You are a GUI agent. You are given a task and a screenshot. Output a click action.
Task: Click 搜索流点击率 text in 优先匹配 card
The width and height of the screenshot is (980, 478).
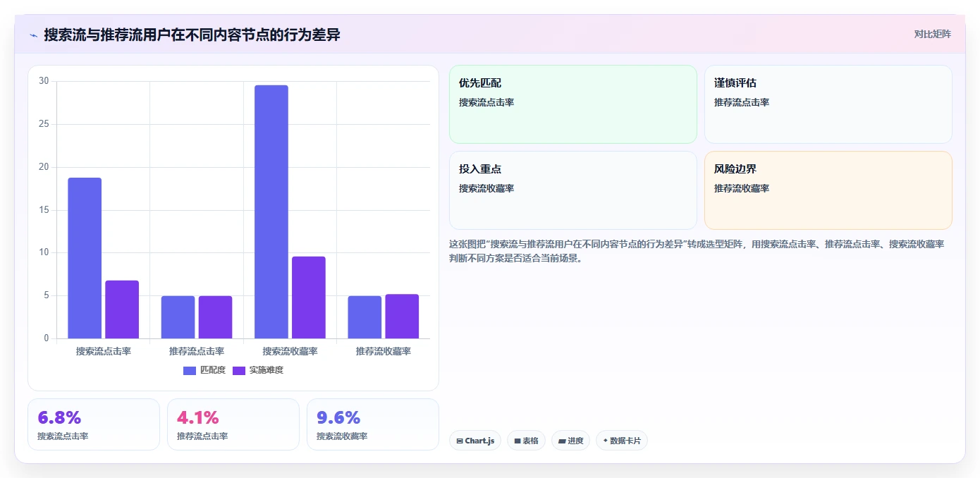tap(486, 102)
